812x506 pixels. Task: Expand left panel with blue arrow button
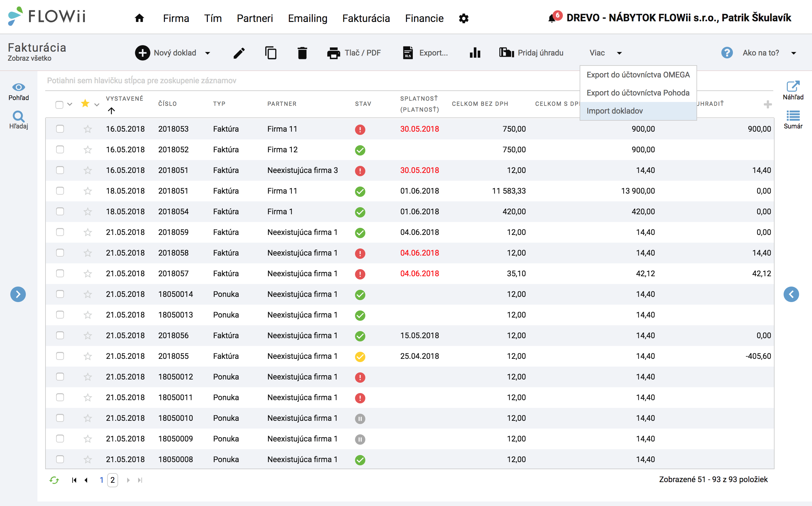pos(18,294)
